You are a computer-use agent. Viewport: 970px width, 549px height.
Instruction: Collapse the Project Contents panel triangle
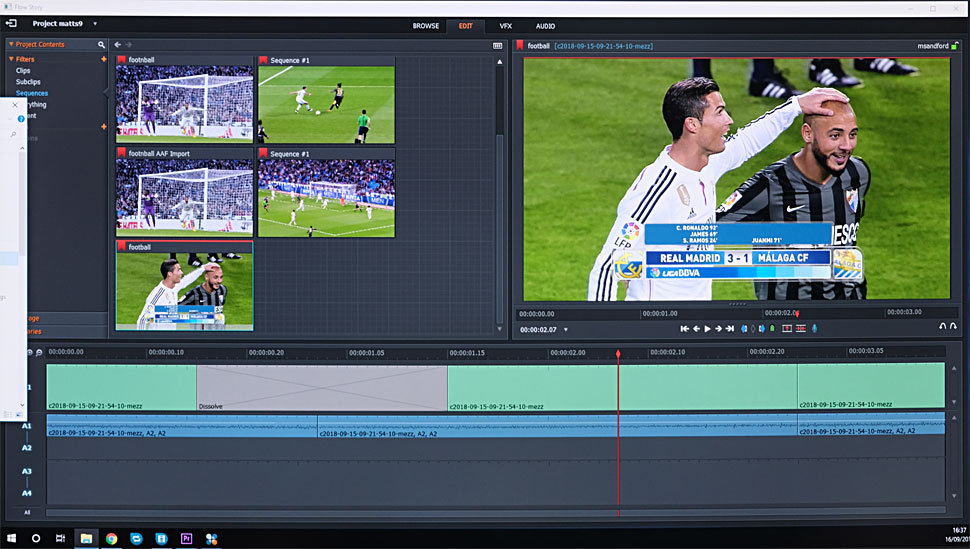tap(11, 44)
